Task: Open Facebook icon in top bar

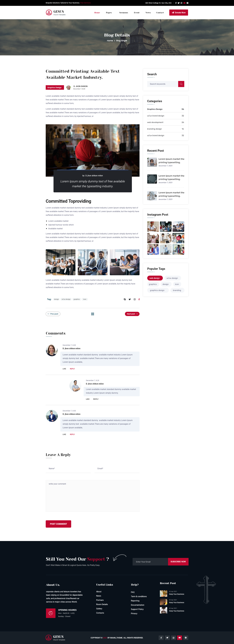Action: click(x=176, y=3)
